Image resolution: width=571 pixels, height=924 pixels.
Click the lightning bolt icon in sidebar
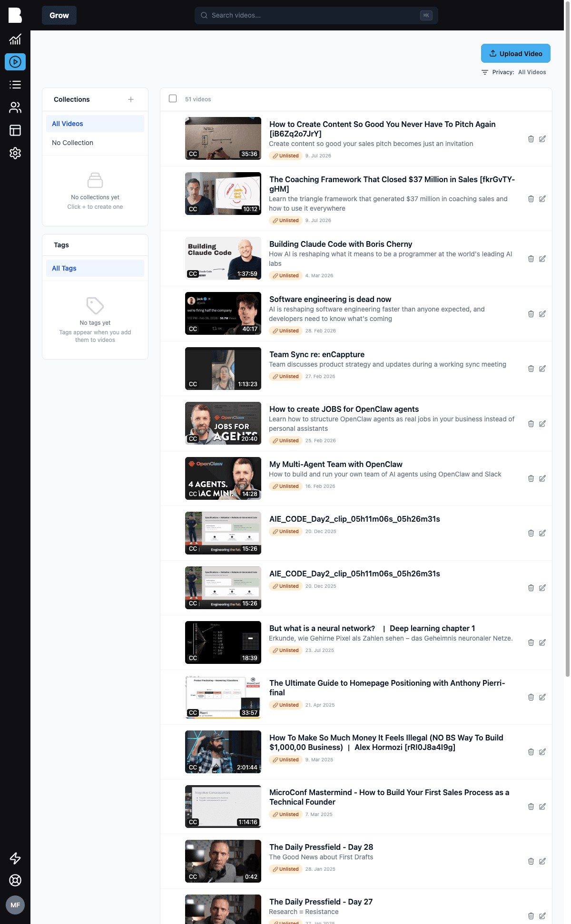(x=15, y=858)
